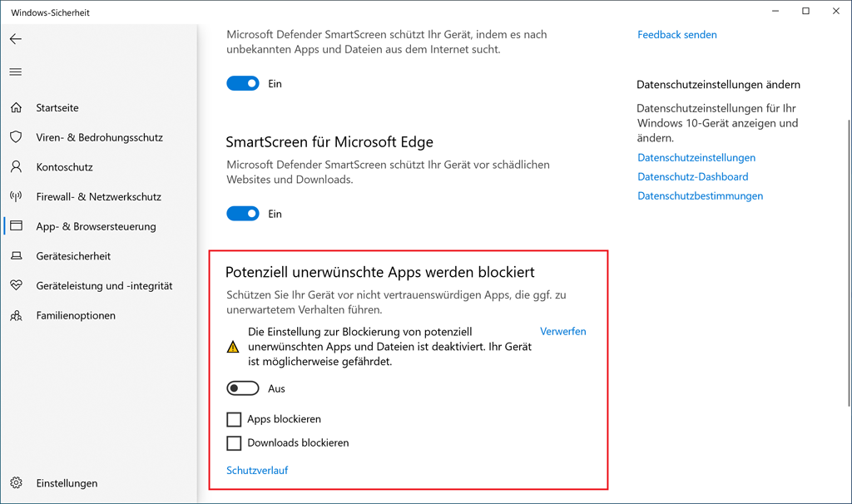Viewport: 852px width, 504px height.
Task: Turn off SmartScreen for Microsoft Edge toggle
Action: 243,214
